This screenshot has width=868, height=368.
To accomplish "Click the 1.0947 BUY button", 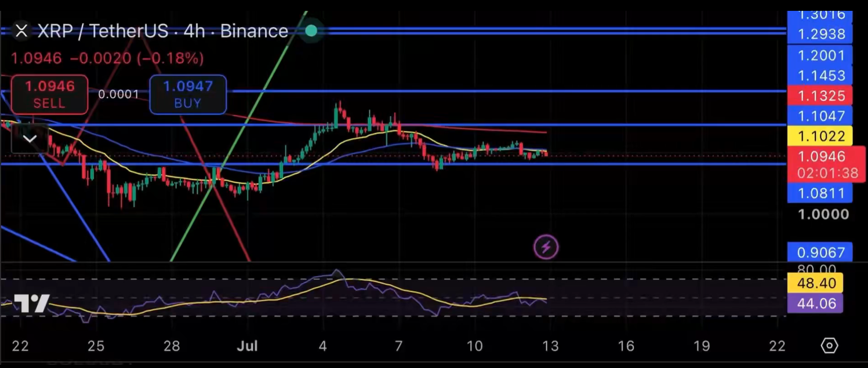I will coord(188,94).
